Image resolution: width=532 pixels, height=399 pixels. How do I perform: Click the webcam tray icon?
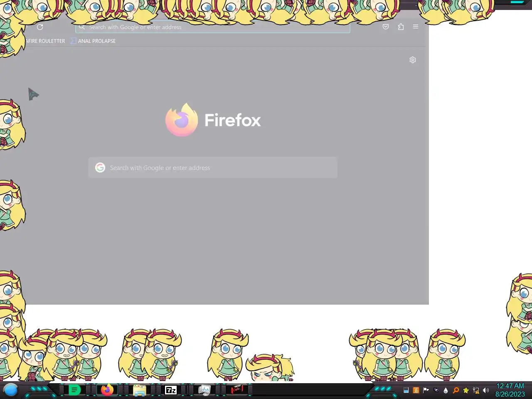point(436,390)
